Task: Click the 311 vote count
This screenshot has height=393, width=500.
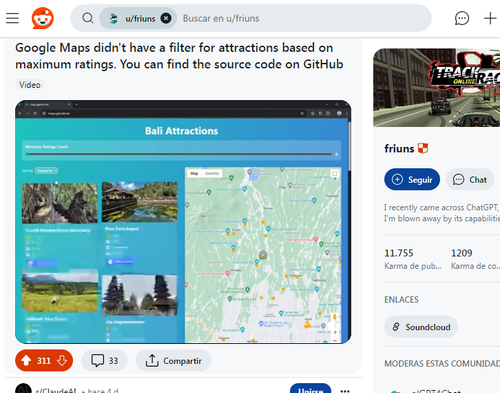Action: click(x=44, y=361)
